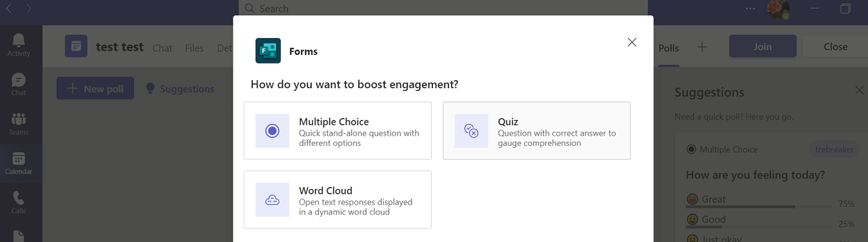The image size is (868, 242).
Task: Click the Multiple Choice label in Suggestions card
Action: 729,150
